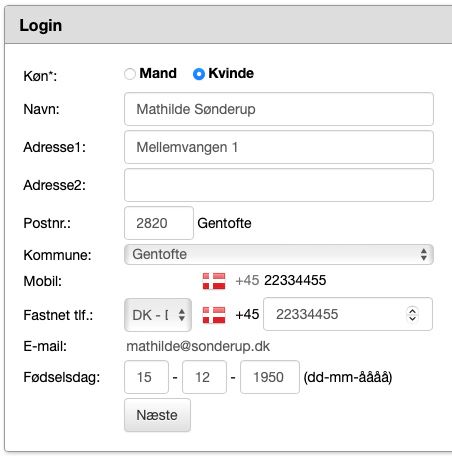The width and height of the screenshot is (452, 456).
Task: Click the Adresse1 field with Mellemvangen 1
Action: (279, 147)
